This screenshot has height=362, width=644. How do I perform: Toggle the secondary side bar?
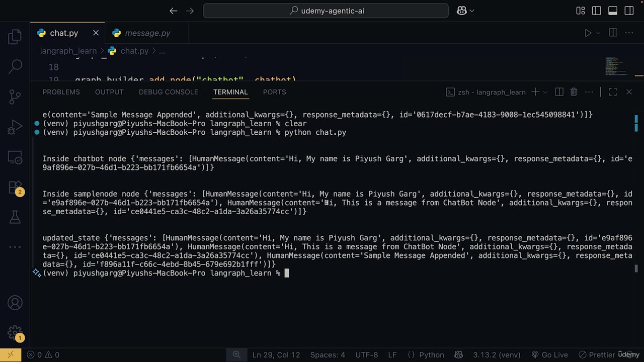[x=629, y=11]
